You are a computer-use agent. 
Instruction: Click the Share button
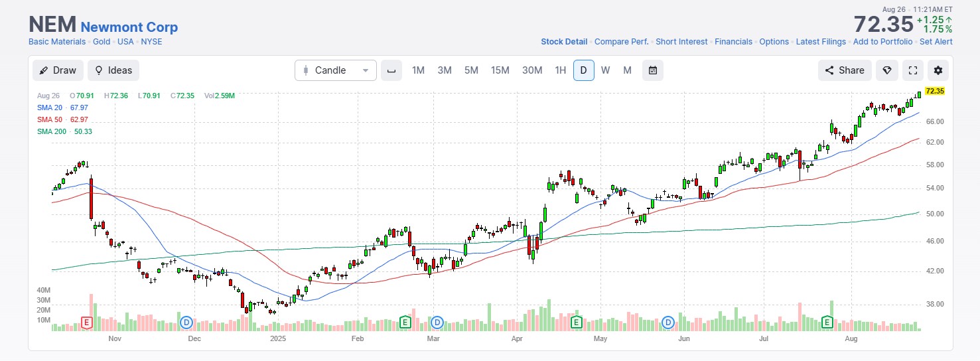coord(845,70)
